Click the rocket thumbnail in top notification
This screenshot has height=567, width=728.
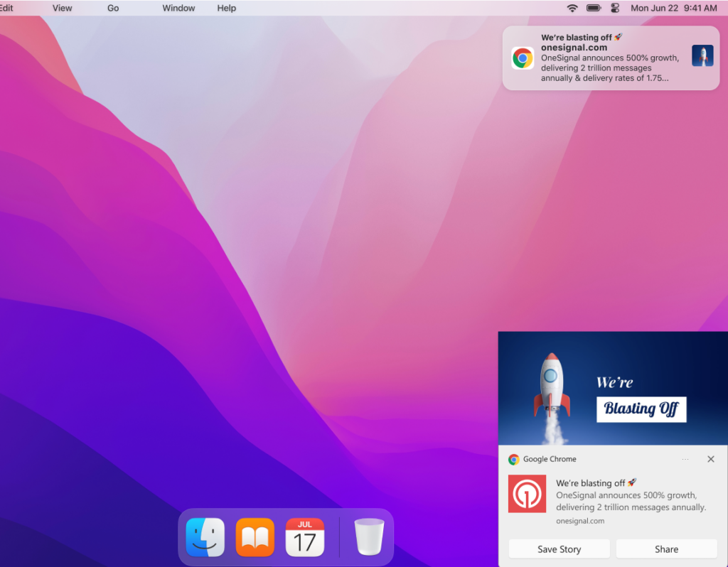[x=702, y=55]
